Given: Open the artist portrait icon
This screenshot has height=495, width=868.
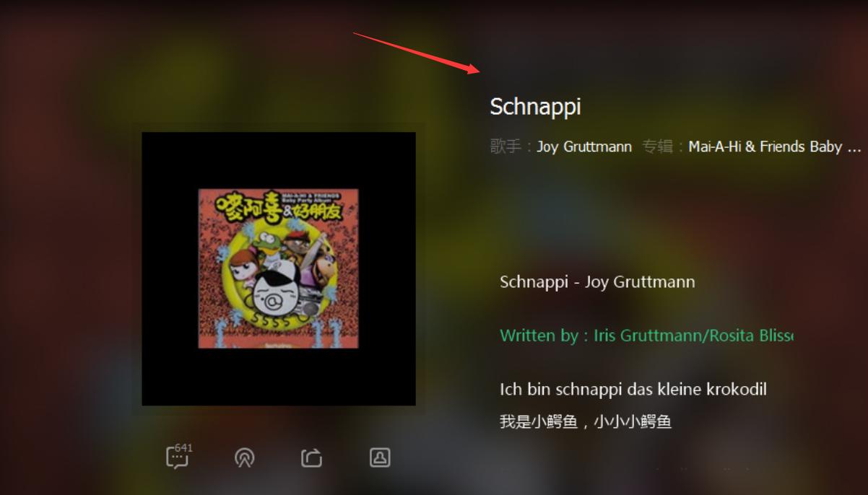Looking at the screenshot, I should (x=380, y=457).
